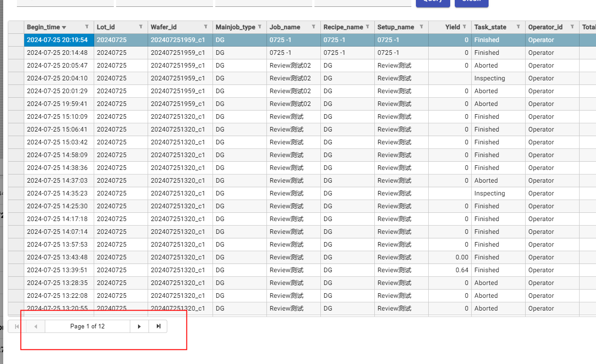Image resolution: width=596 pixels, height=364 pixels.
Task: Open the Lot_id column filter icon
Action: click(x=141, y=27)
